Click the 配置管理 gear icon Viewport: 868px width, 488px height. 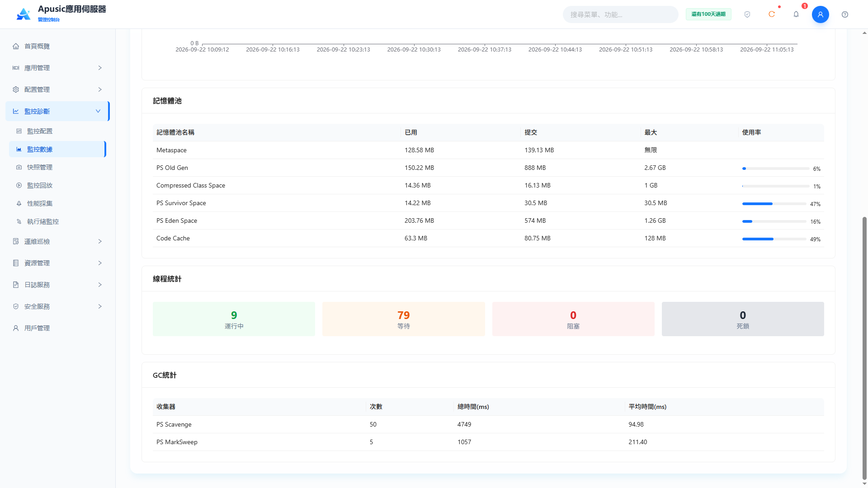16,89
